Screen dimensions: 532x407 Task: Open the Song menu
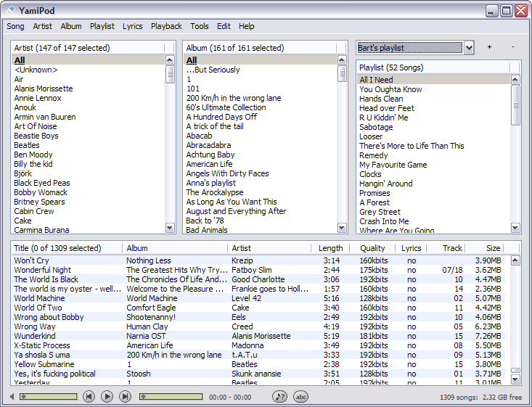point(15,26)
